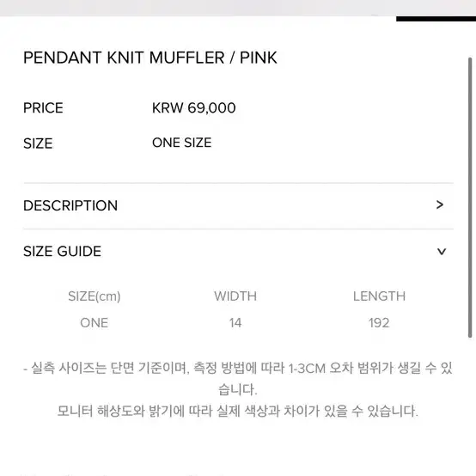Click the WIDTH column header
Viewport: 476px width, 476px height.
[235, 296]
